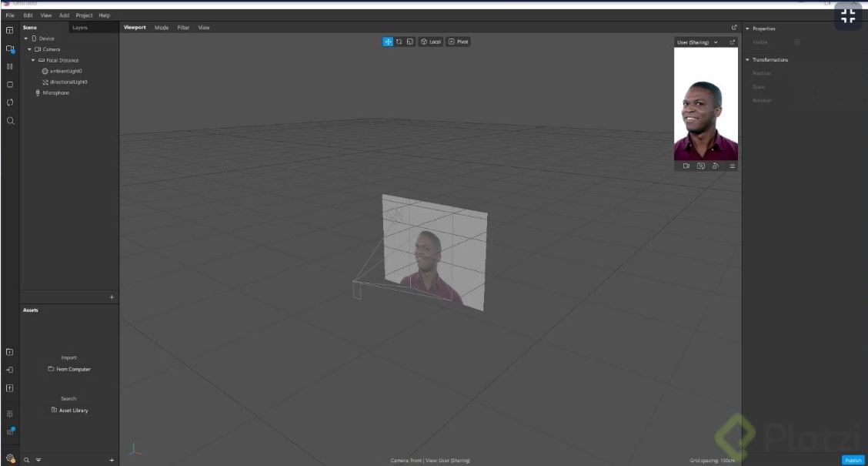The height and width of the screenshot is (466, 868).
Task: Stop the effect preview
Action: coord(9,85)
